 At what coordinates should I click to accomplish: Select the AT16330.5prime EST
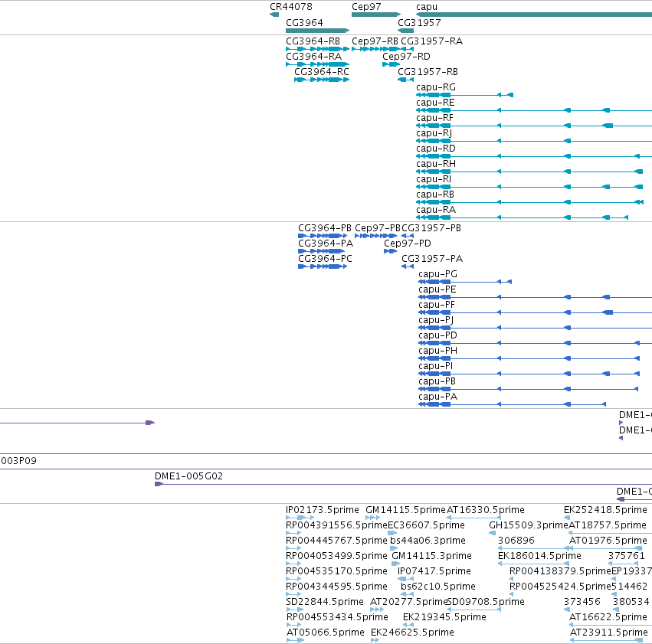473,518
